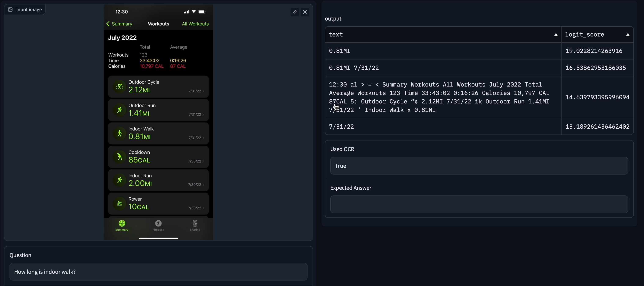644x286 pixels.
Task: Click the 85CAL Cooldown value
Action: (139, 160)
